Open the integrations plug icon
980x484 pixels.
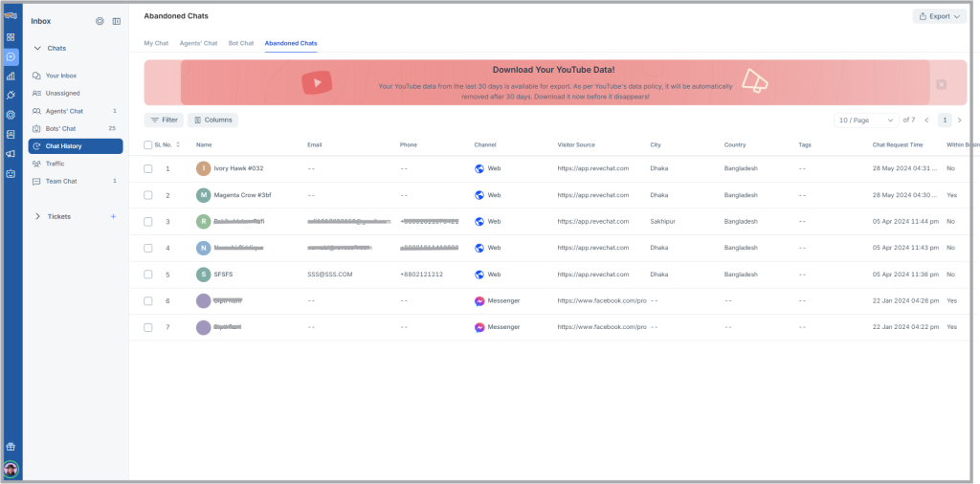pos(11,95)
